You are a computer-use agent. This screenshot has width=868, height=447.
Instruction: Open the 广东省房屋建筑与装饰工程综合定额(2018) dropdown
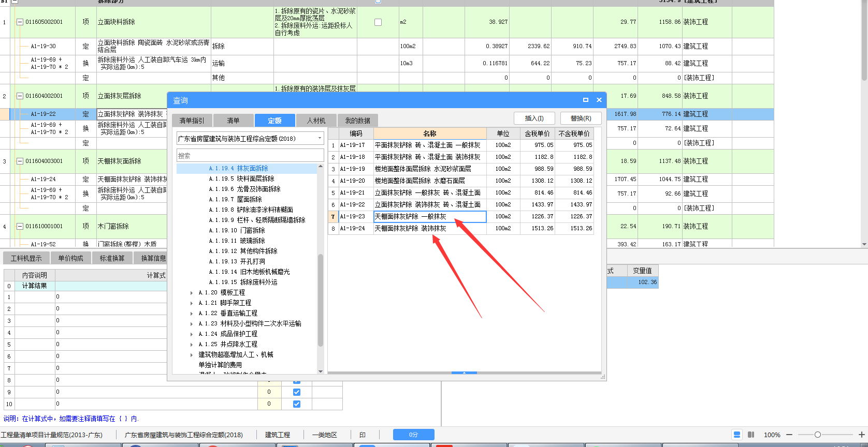pyautogui.click(x=320, y=138)
